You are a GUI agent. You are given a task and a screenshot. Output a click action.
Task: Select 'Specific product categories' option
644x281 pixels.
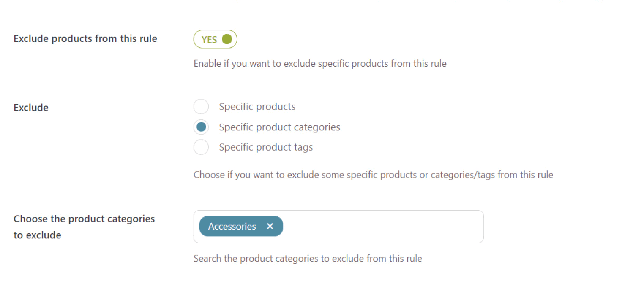coord(201,127)
